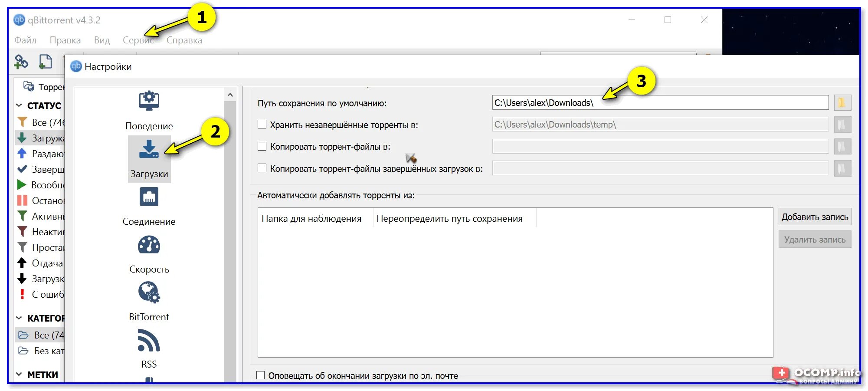868x391 pixels.
Task: Open the Правка menu
Action: point(65,40)
